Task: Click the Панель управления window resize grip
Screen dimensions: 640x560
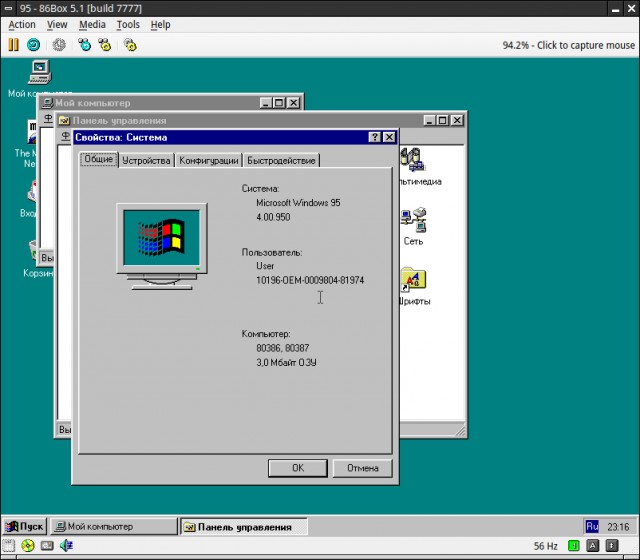Action: (460, 431)
